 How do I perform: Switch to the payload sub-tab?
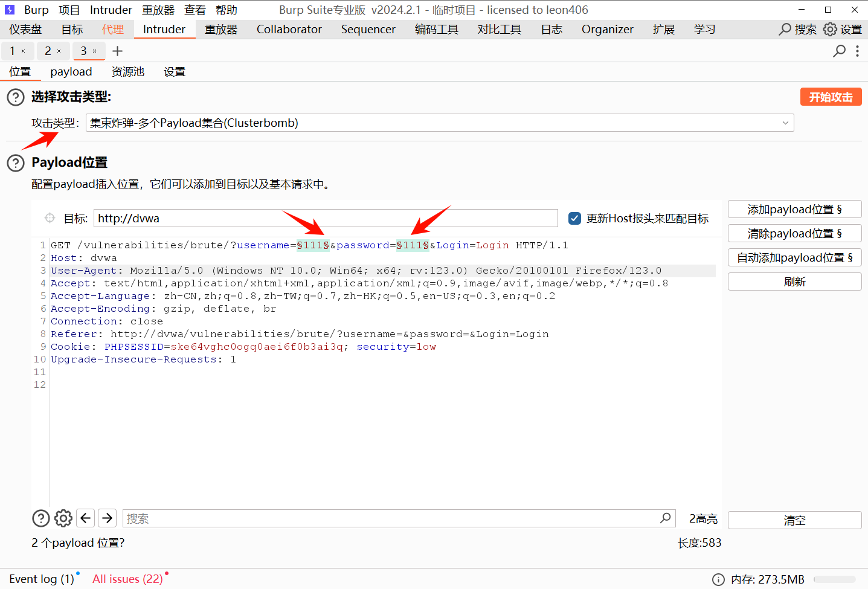[x=71, y=71]
